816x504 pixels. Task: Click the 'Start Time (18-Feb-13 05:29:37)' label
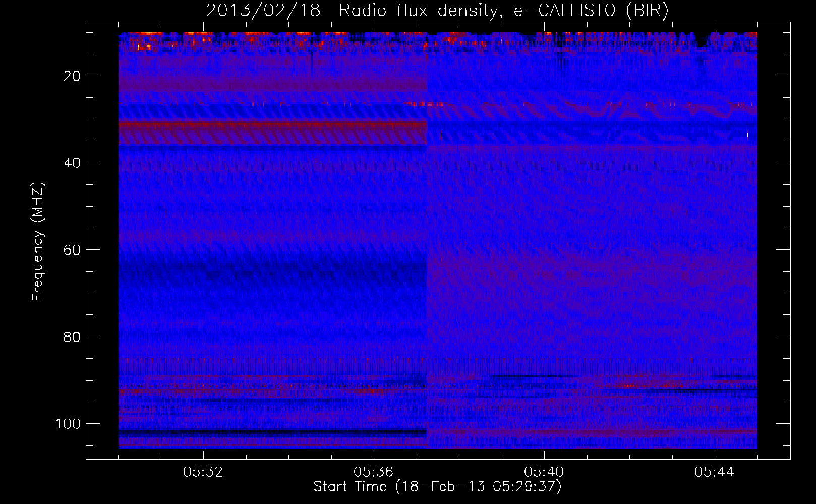click(x=437, y=487)
